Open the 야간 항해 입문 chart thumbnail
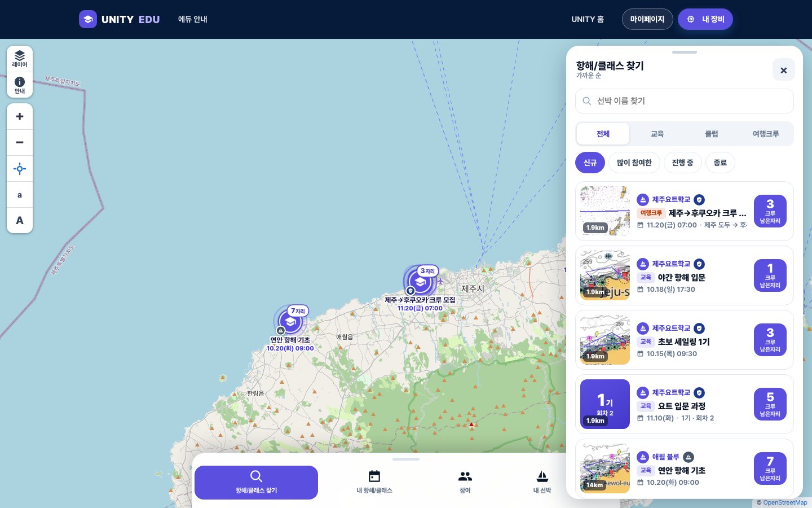 [x=605, y=275]
